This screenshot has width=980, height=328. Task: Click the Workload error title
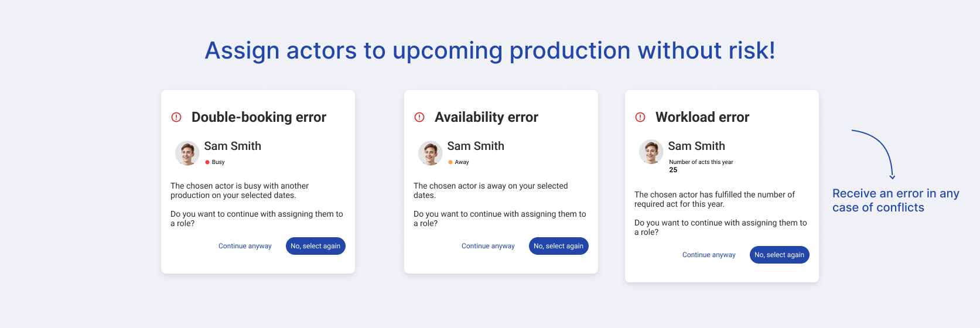tap(702, 117)
